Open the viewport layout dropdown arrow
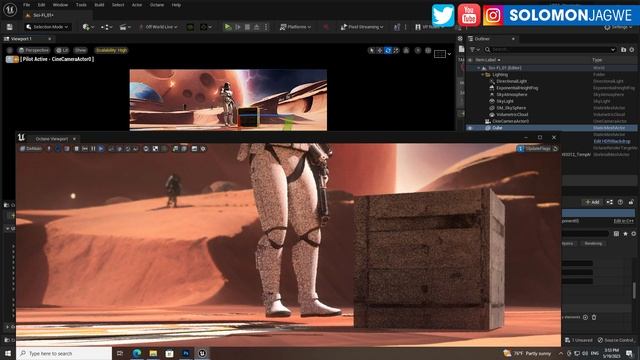This screenshot has height=360, width=640. coord(449,54)
